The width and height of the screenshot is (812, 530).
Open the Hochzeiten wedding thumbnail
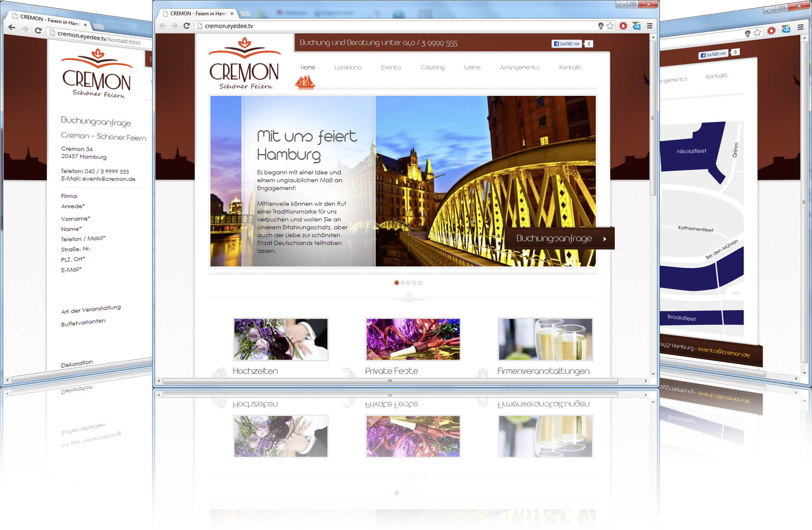(x=281, y=339)
